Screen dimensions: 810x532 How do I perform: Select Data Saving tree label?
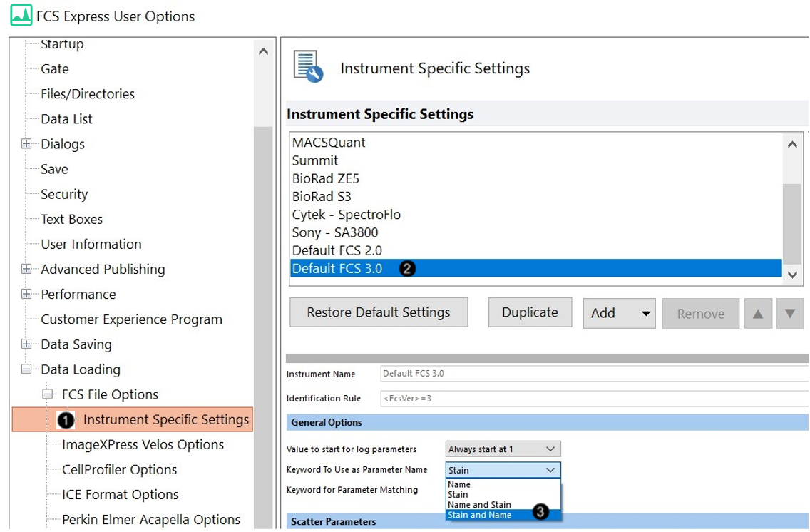pos(76,344)
